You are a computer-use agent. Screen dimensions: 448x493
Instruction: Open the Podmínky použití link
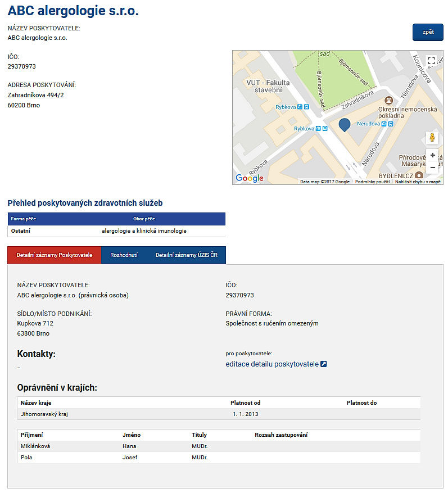pos(372,182)
